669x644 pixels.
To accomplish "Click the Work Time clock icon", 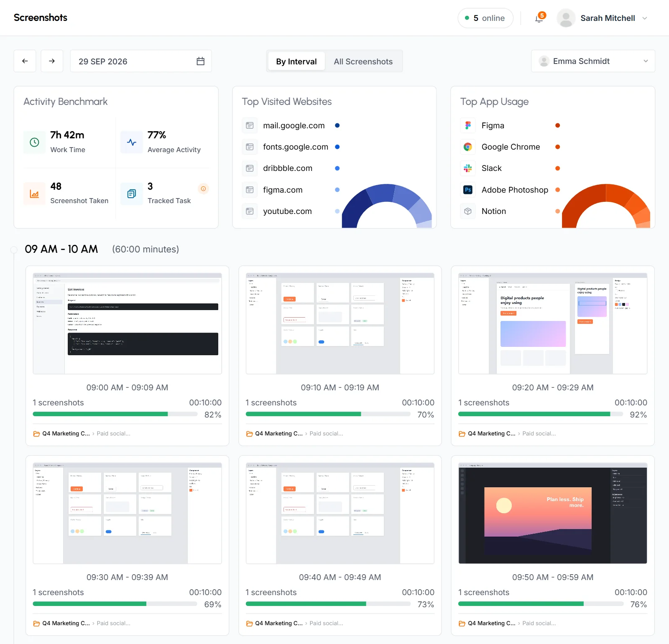I will pos(35,143).
